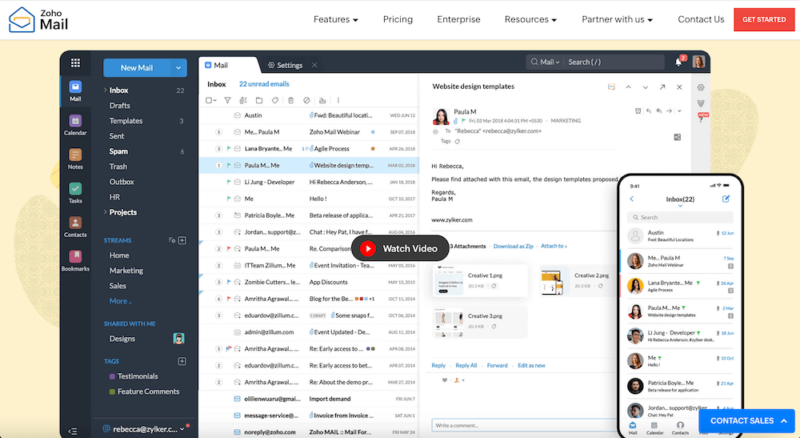Open the Resources dropdown in site nav
The image size is (800, 438).
coord(531,19)
